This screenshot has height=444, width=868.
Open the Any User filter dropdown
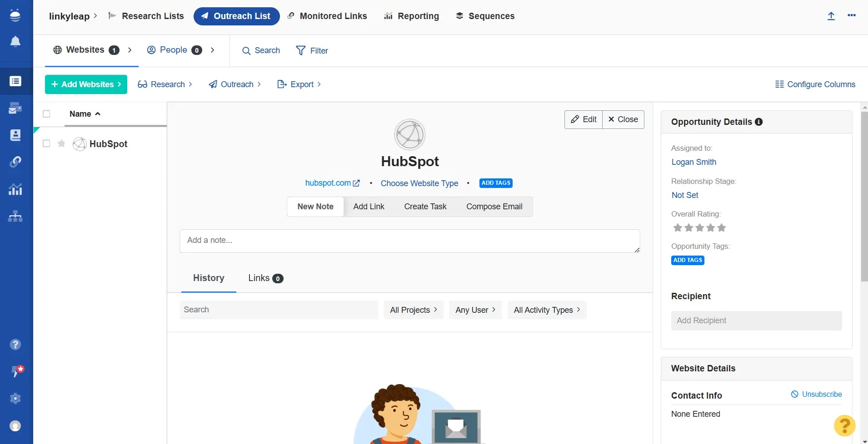point(475,310)
